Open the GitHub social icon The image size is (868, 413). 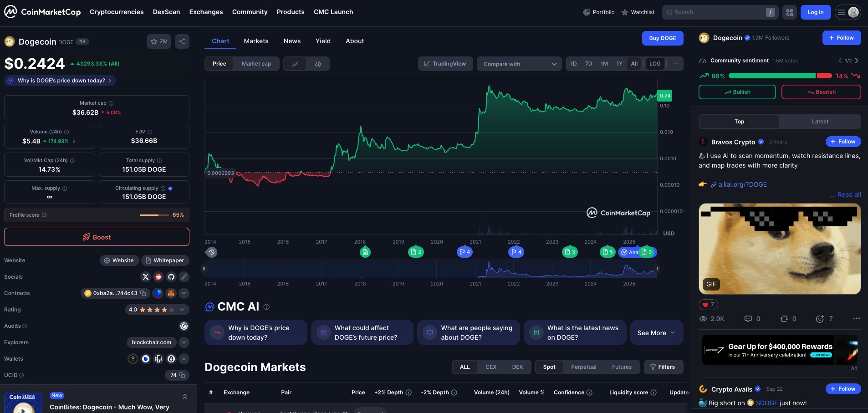pos(171,277)
